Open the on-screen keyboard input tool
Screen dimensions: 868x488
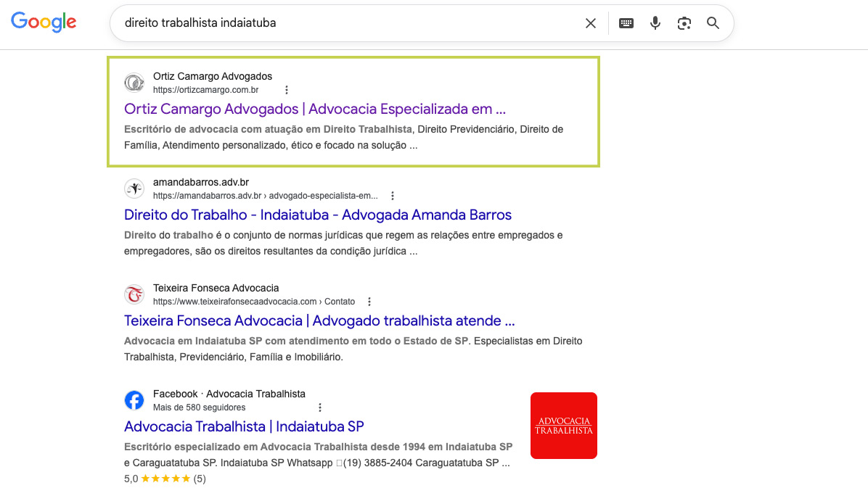click(626, 23)
